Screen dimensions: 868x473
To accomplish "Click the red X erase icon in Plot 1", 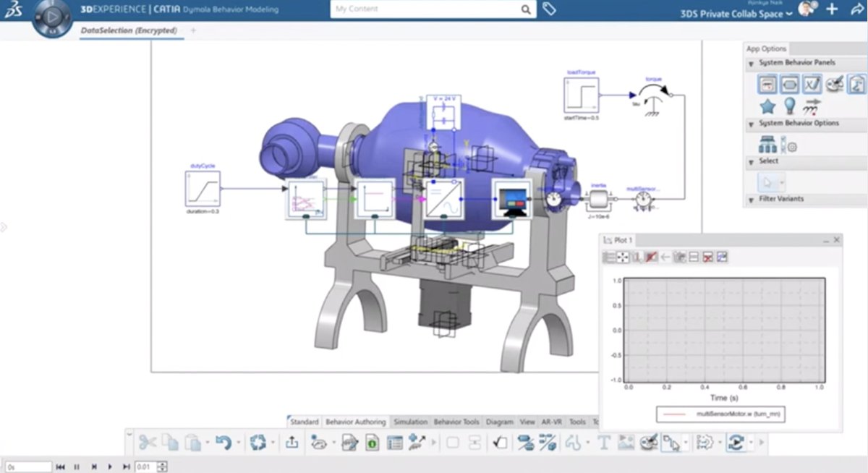I will [x=708, y=257].
